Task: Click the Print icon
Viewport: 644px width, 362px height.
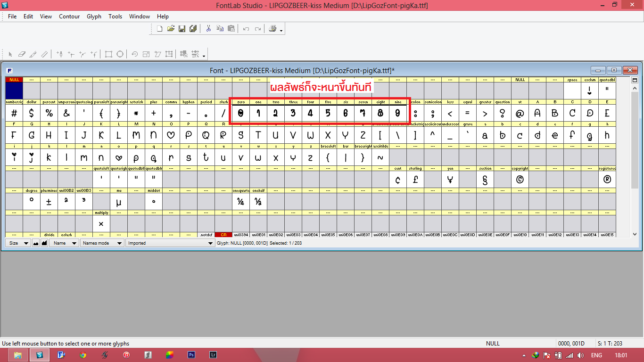Action: tap(272, 29)
